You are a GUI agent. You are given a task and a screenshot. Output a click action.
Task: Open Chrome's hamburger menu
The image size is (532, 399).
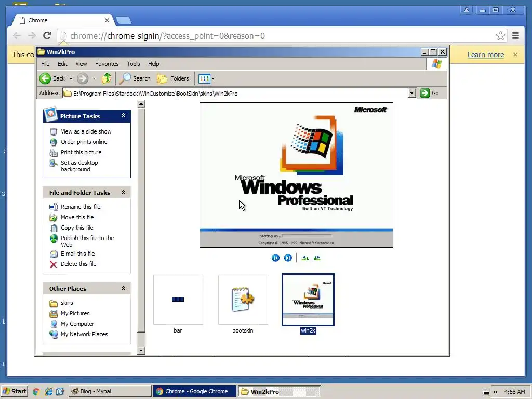(x=515, y=36)
